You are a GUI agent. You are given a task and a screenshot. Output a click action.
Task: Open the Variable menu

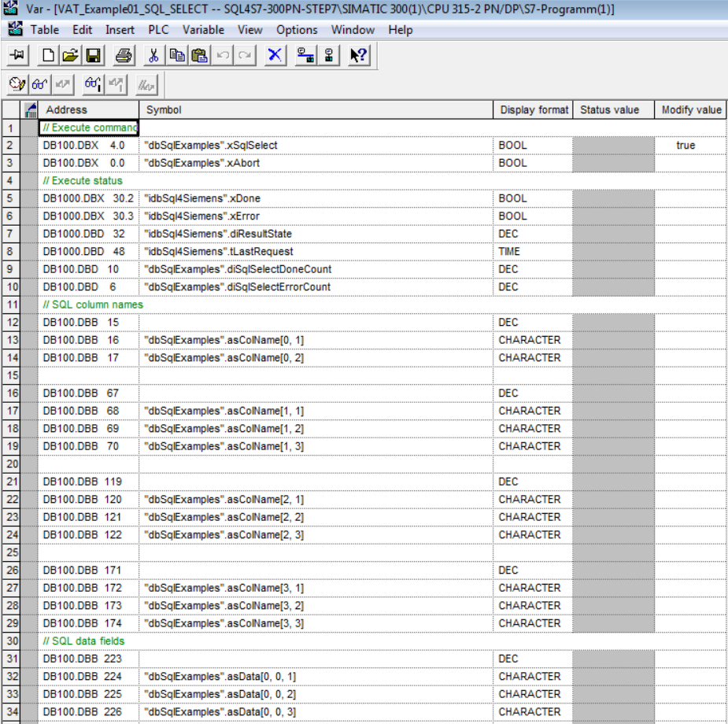coord(203,30)
